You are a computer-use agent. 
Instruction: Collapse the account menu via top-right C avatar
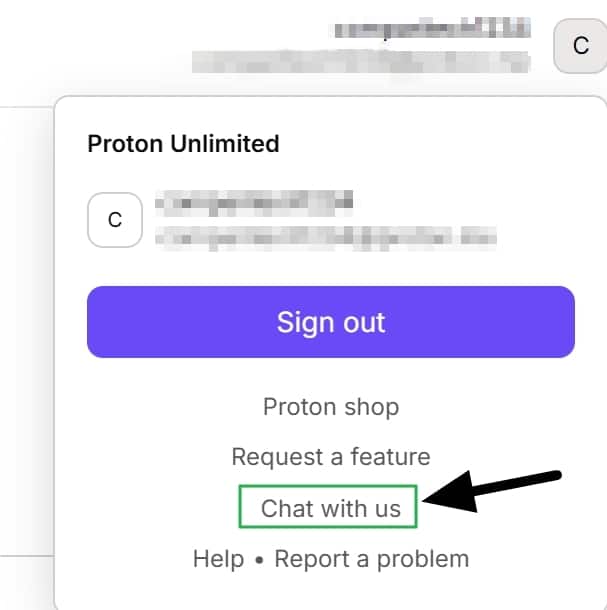pos(580,46)
